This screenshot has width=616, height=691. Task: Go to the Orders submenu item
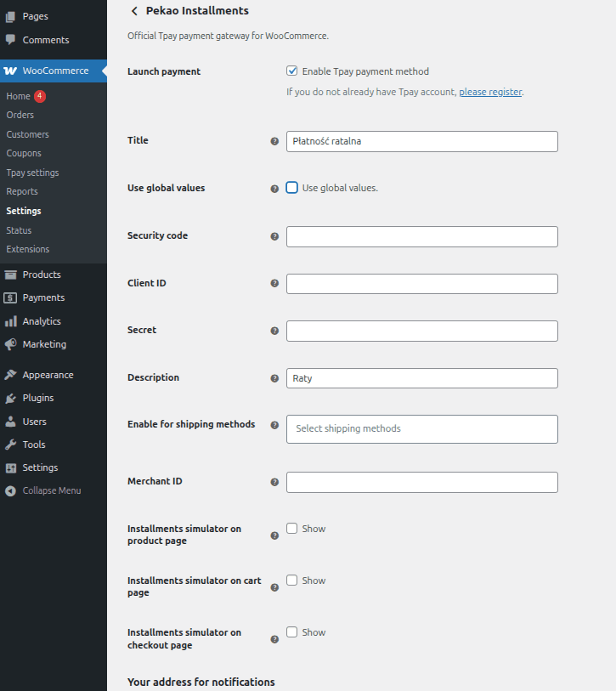click(x=20, y=115)
